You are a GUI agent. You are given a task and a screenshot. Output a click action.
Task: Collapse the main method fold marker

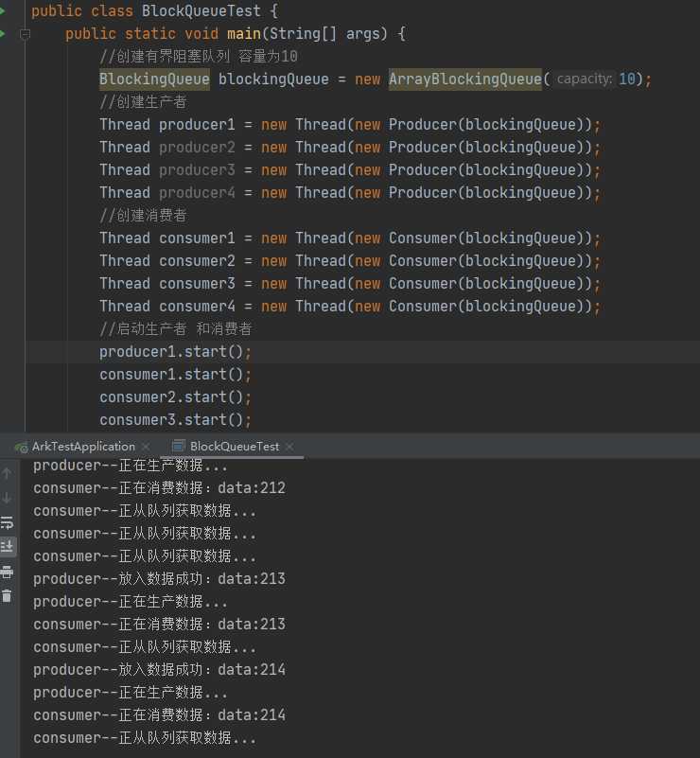coord(26,34)
